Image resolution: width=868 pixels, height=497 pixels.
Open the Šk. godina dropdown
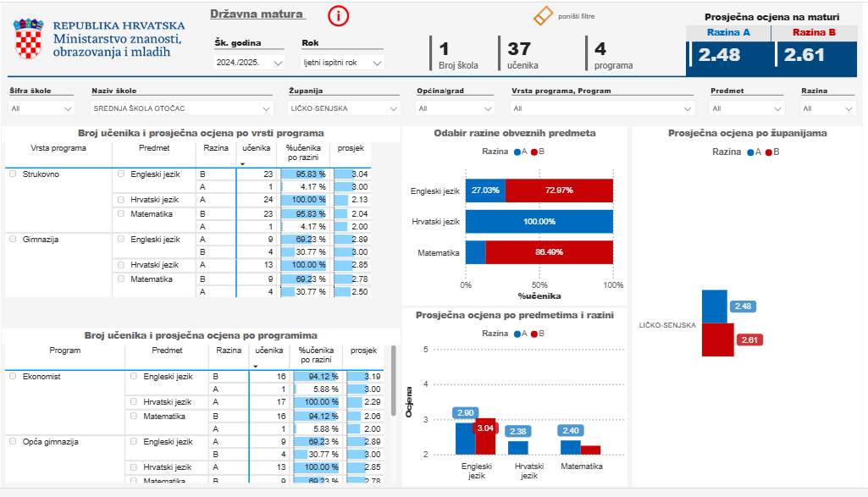point(250,63)
